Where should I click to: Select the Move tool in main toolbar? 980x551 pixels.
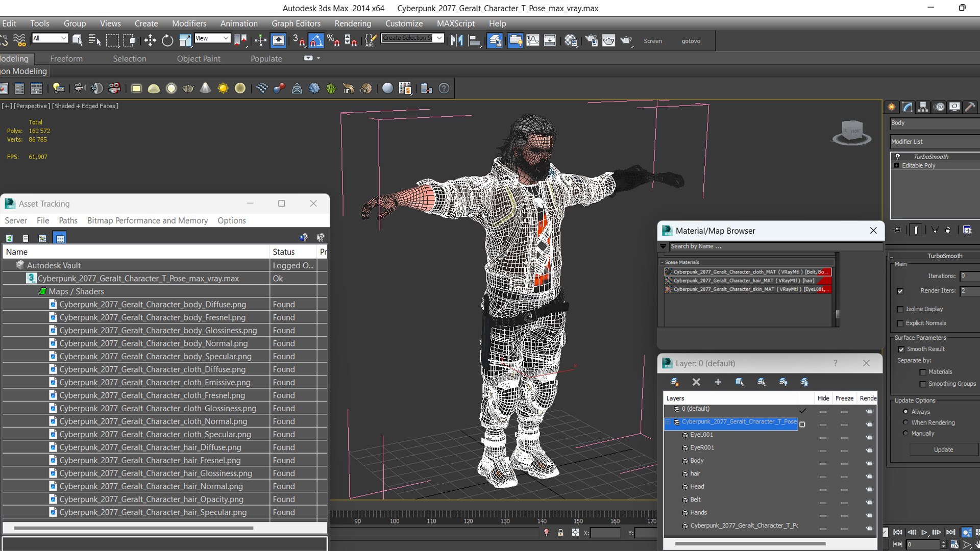click(x=150, y=40)
